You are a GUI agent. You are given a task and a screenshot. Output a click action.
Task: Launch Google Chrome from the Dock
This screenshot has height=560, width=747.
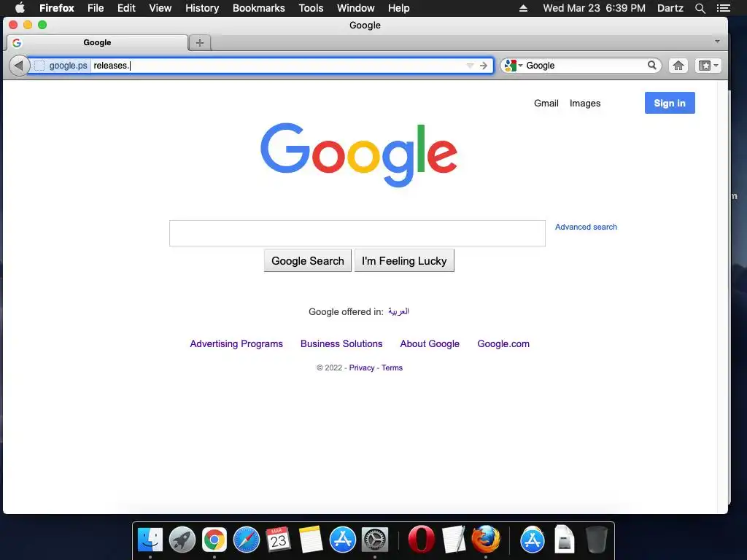pyautogui.click(x=214, y=540)
